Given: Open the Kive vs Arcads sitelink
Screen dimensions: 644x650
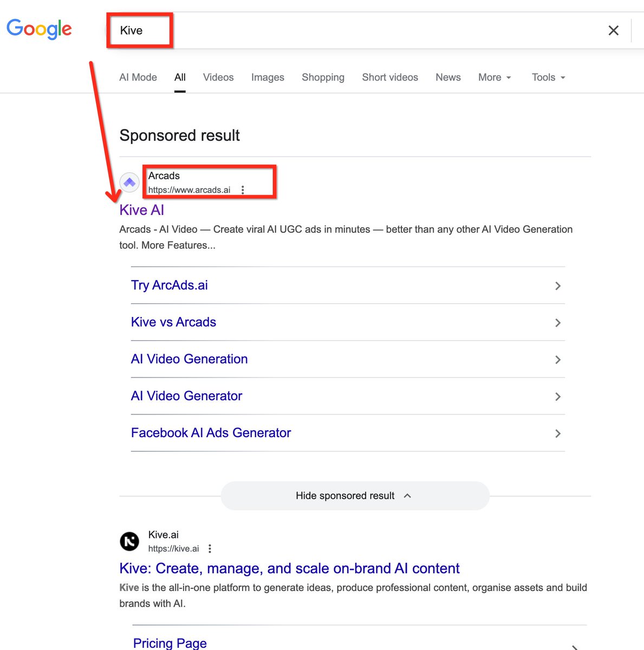Looking at the screenshot, I should (173, 322).
